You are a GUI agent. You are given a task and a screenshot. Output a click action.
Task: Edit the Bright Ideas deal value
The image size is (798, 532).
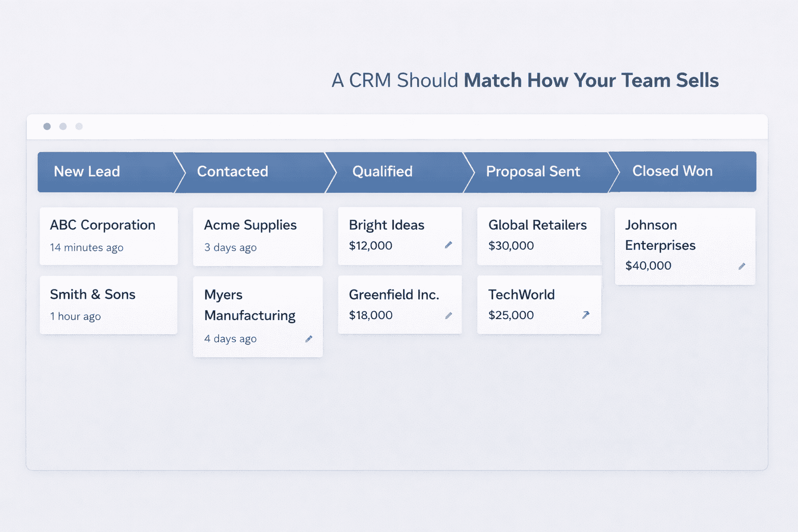(448, 245)
